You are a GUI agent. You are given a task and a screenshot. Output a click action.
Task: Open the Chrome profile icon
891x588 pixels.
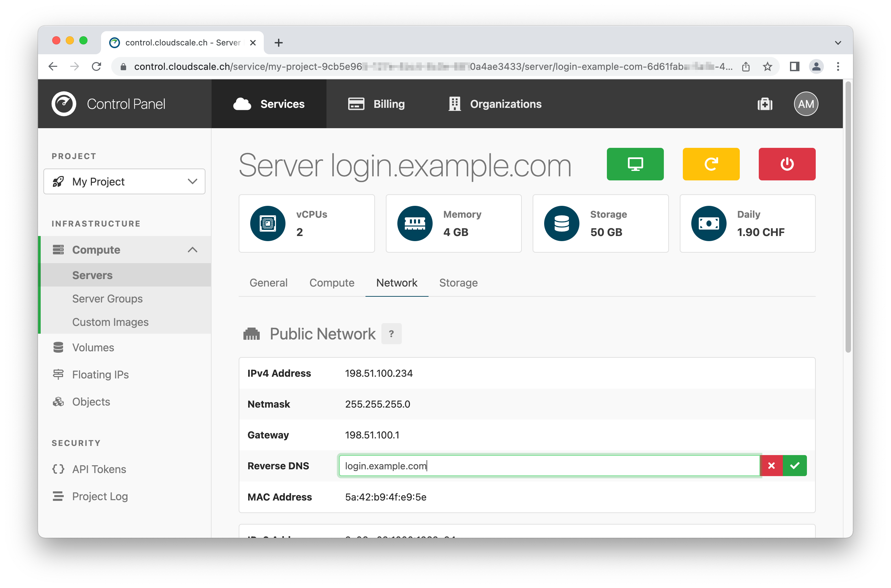tap(816, 67)
